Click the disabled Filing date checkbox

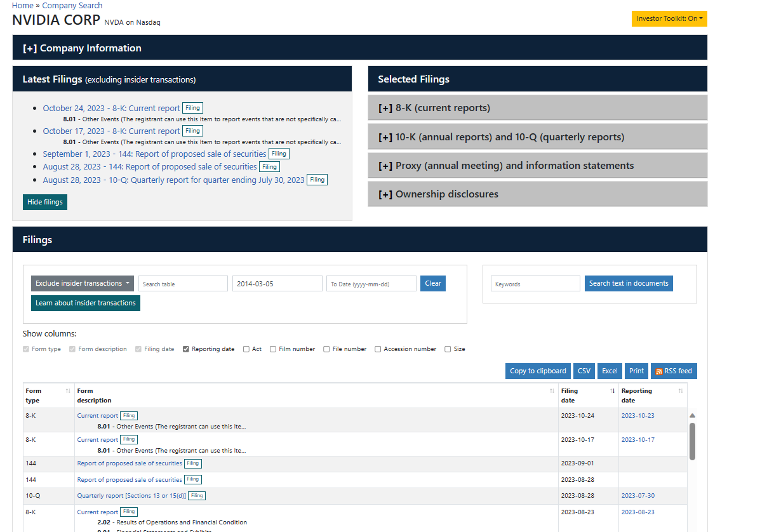click(x=138, y=349)
